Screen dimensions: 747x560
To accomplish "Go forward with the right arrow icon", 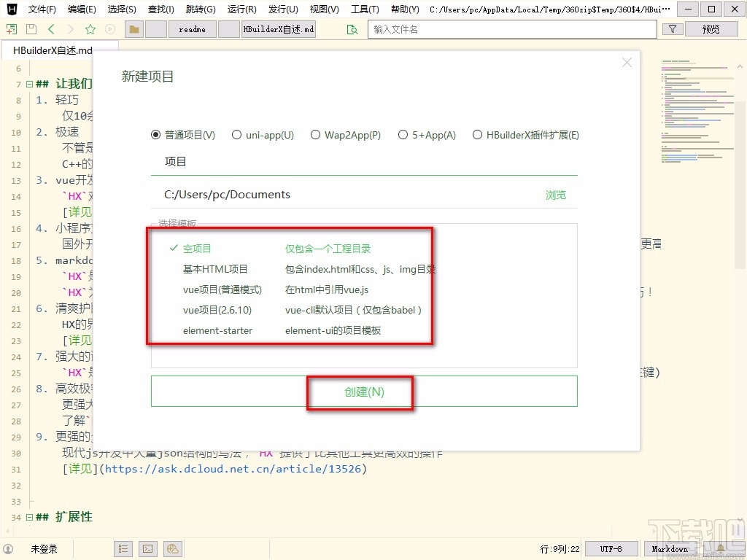I will coord(71,29).
